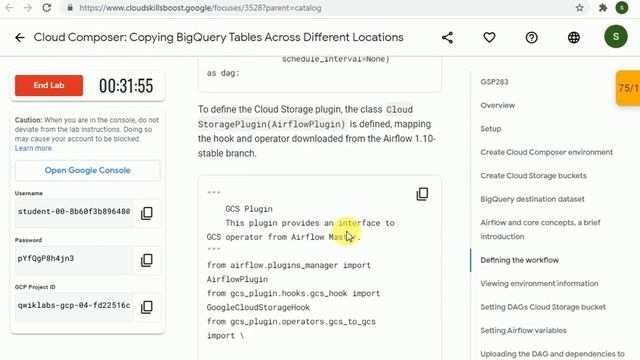Go to Create Cloud Composer environment
640x360 pixels.
pyautogui.click(x=547, y=152)
